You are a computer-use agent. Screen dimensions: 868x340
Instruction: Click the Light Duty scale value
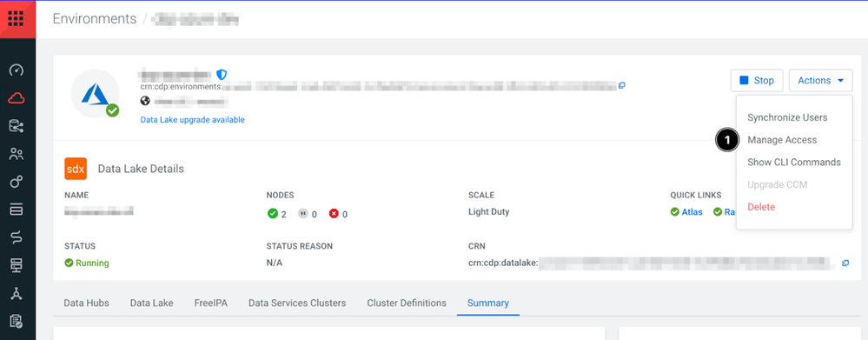pyautogui.click(x=489, y=211)
